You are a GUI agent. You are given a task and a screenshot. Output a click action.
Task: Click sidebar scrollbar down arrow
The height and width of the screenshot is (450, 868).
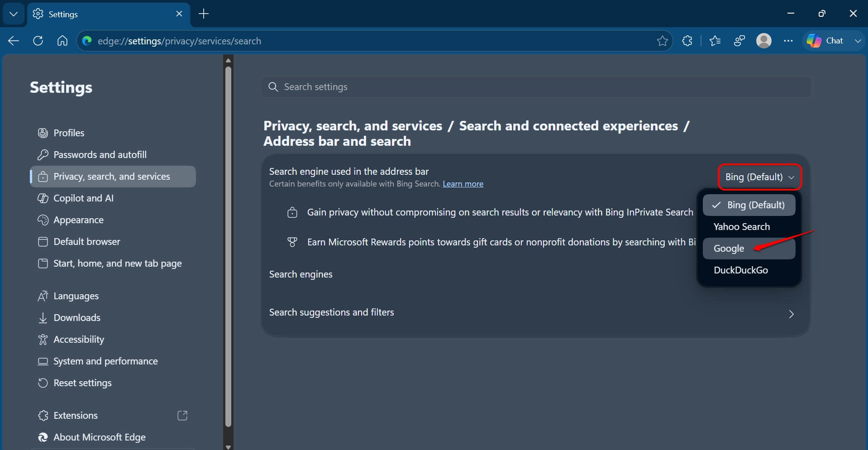coord(228,446)
